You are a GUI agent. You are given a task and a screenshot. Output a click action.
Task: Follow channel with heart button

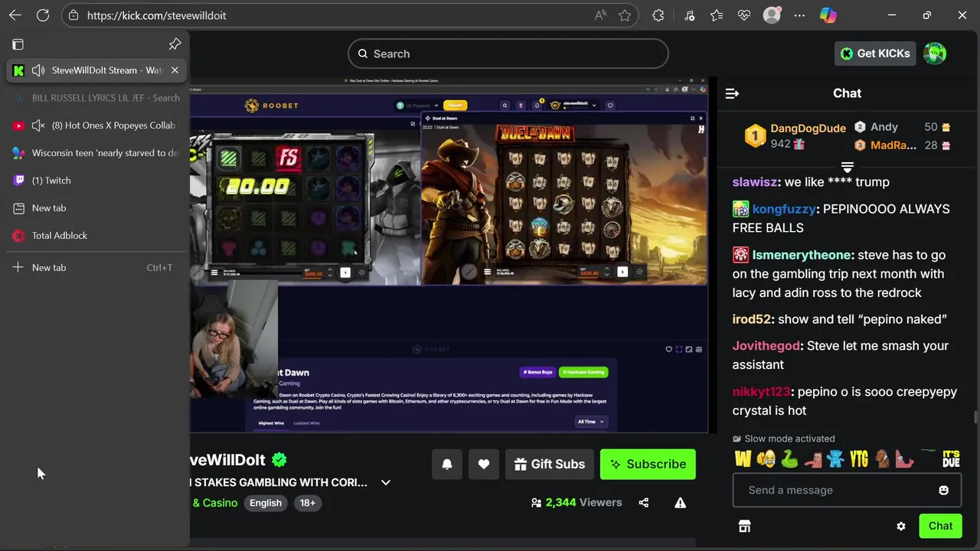point(484,464)
